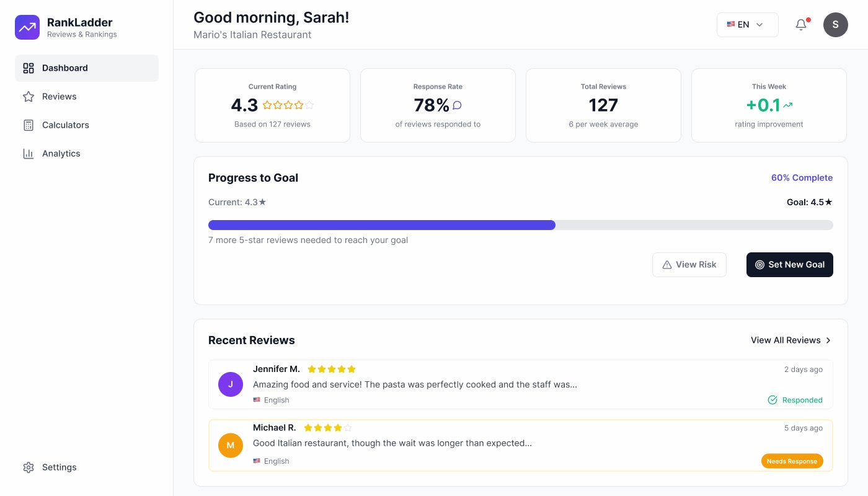Click the Settings gear icon
The width and height of the screenshot is (868, 496).
click(29, 467)
